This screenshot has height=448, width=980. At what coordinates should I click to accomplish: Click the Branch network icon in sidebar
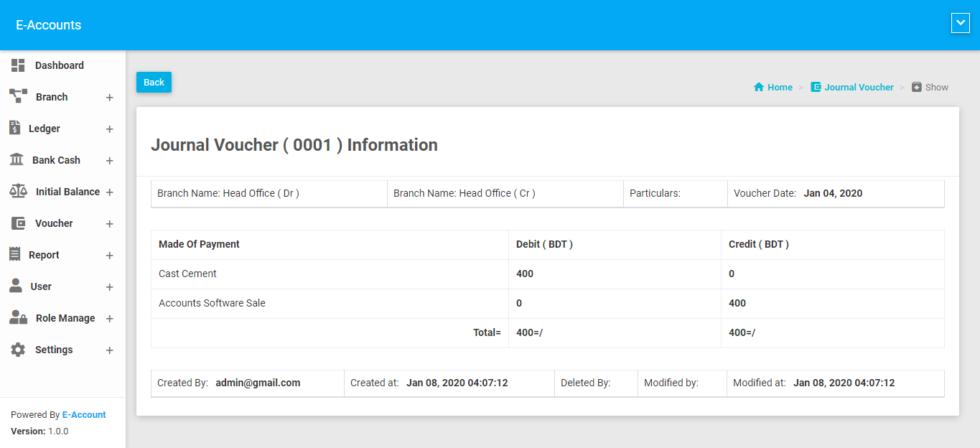pos(18,96)
